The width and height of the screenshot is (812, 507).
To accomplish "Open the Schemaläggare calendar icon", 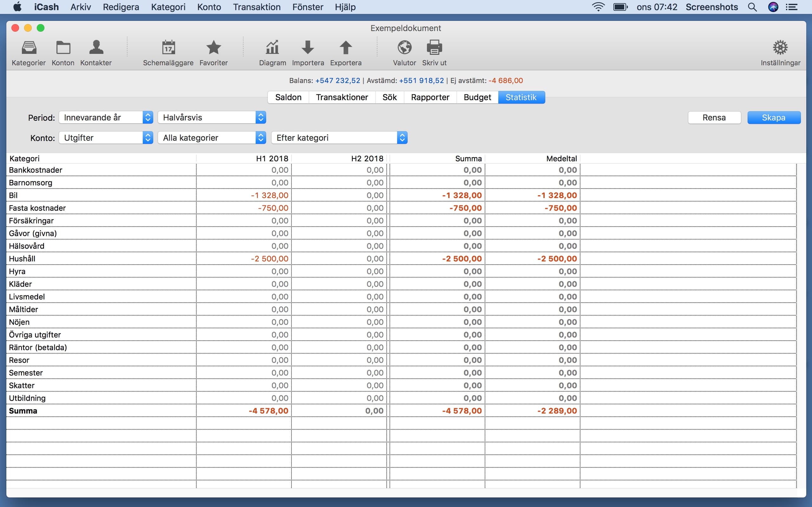I will pyautogui.click(x=168, y=48).
